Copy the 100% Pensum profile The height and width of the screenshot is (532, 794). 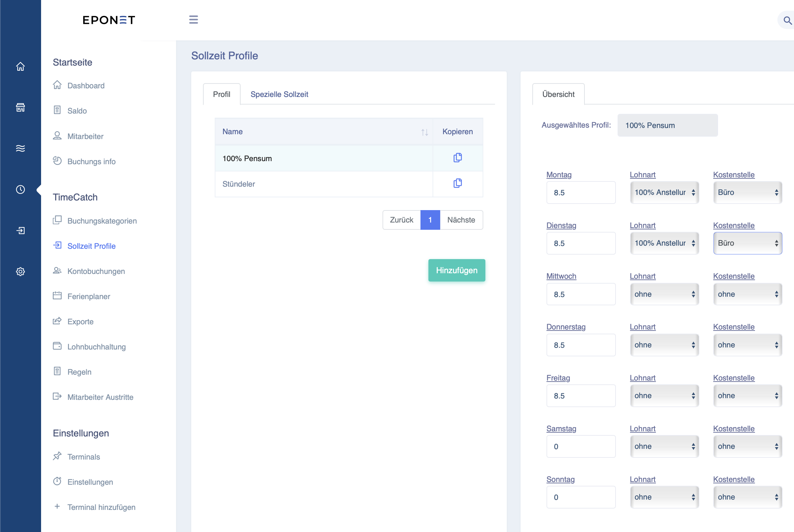click(x=457, y=158)
